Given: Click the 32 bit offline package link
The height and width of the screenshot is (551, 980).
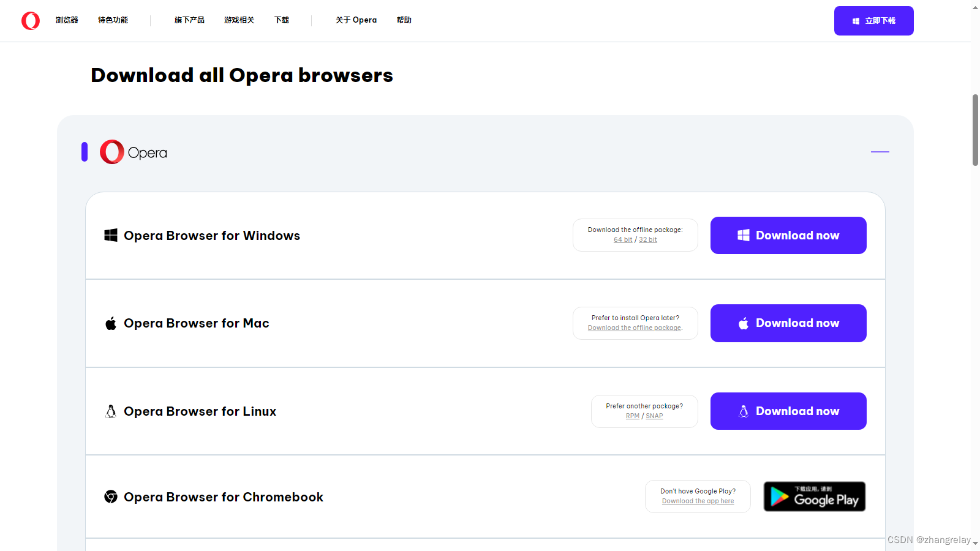Looking at the screenshot, I should 648,240.
